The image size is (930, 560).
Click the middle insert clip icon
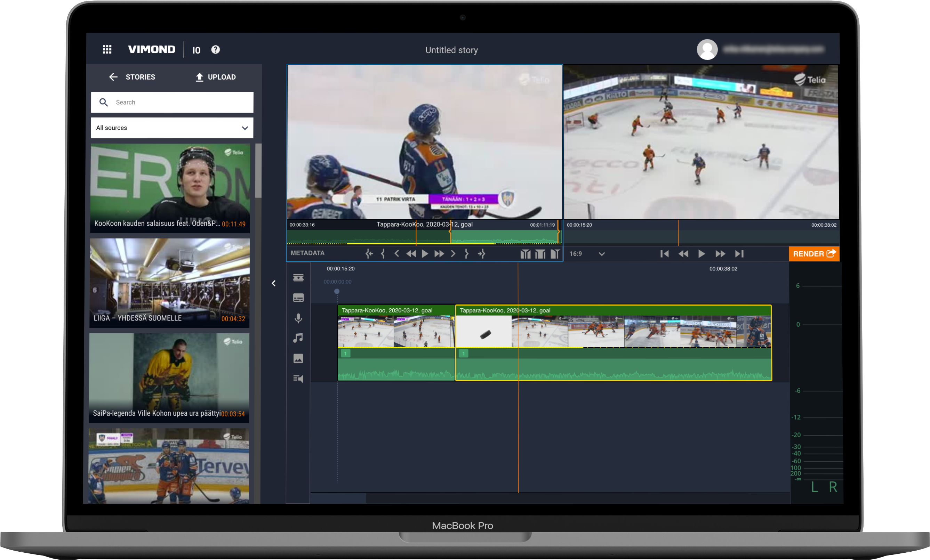click(540, 254)
